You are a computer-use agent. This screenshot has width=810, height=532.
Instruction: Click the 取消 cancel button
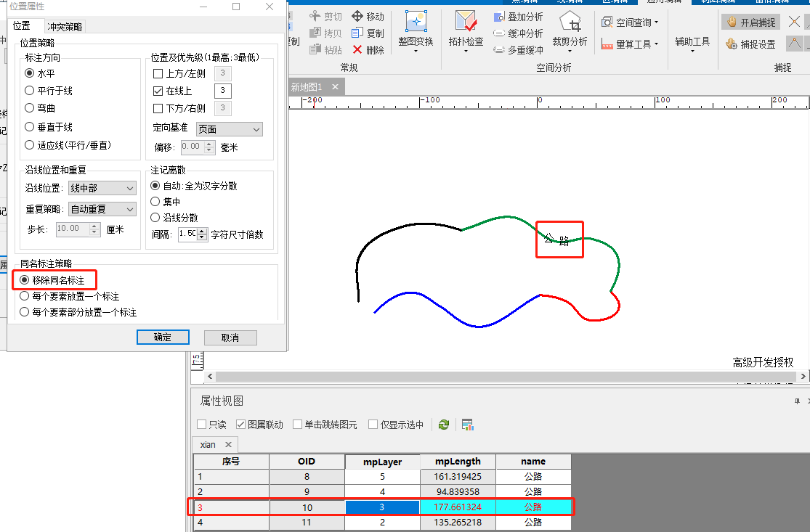[230, 337]
